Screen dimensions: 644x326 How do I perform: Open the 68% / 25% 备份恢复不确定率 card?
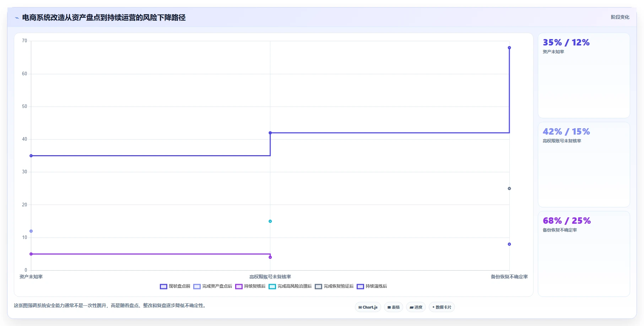point(584,254)
